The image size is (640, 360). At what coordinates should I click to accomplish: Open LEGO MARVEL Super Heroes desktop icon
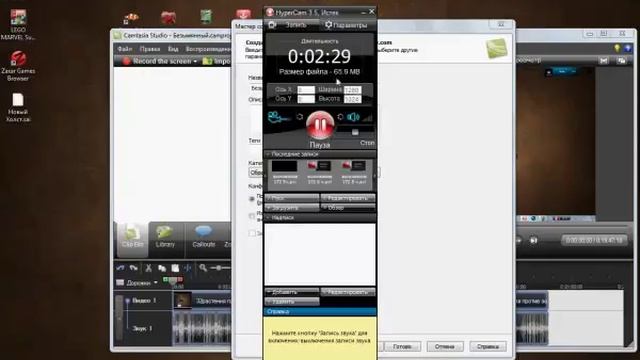point(18,25)
